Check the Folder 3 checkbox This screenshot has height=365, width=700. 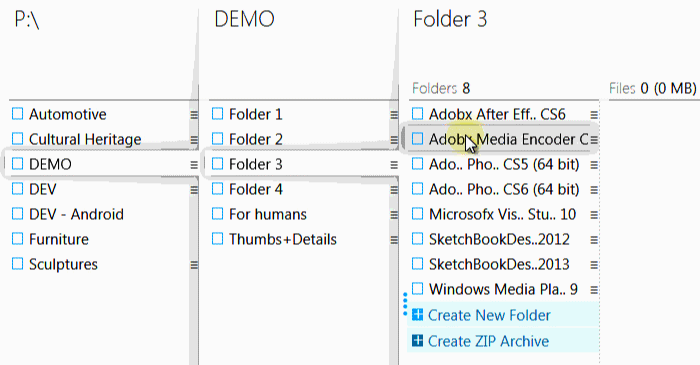tap(217, 164)
